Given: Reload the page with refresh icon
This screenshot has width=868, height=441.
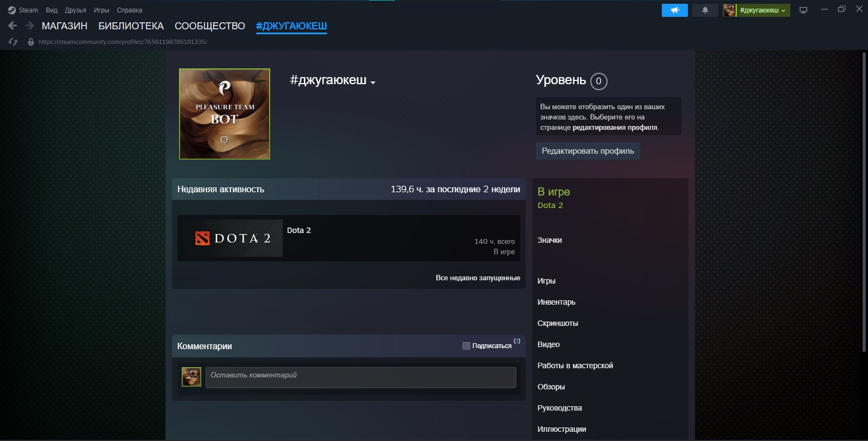Looking at the screenshot, I should 13,42.
